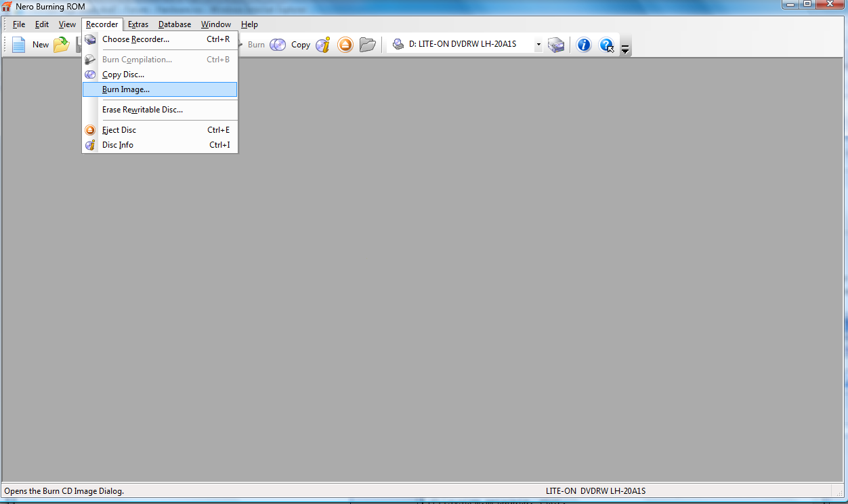Open the Edit menu
The image size is (848, 504).
[x=42, y=24]
